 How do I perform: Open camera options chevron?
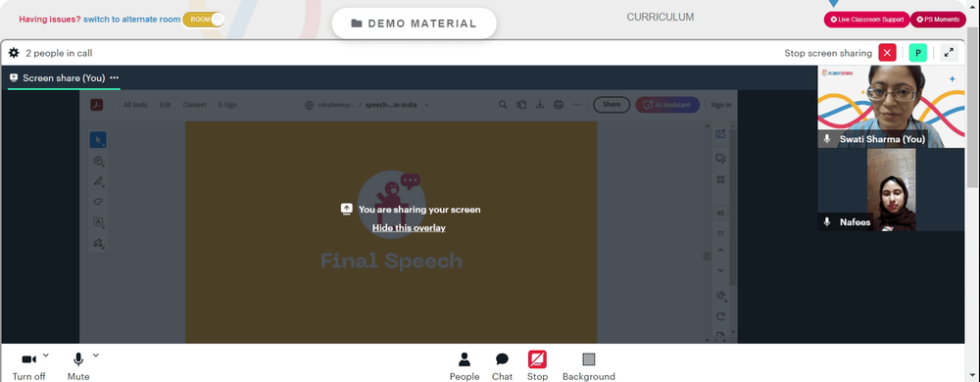pos(46,356)
